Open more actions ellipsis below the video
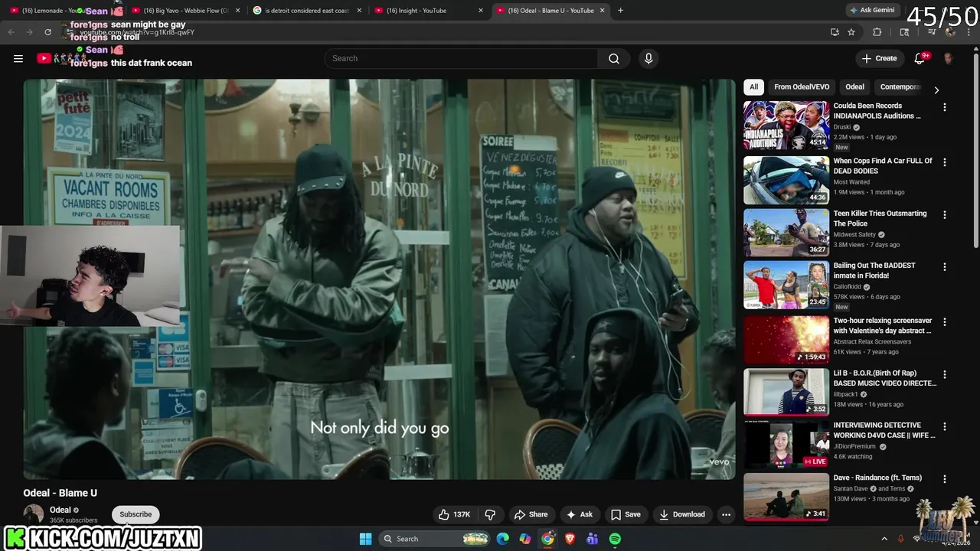Screen dimensions: 980x551 coord(726,514)
